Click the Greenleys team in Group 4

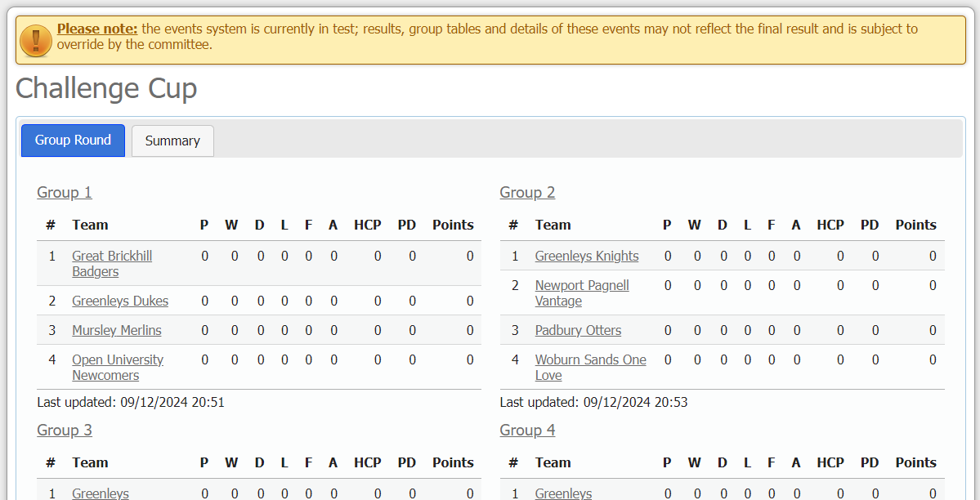click(563, 493)
